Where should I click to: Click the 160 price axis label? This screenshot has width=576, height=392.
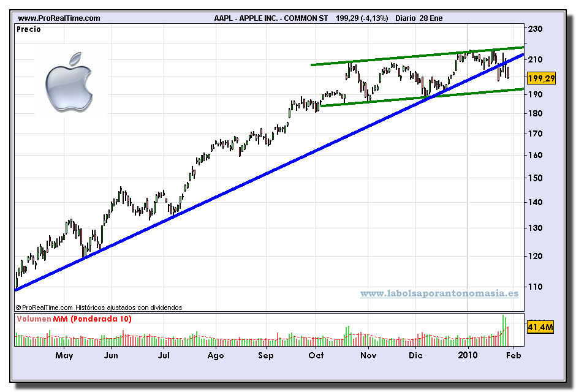535,155
